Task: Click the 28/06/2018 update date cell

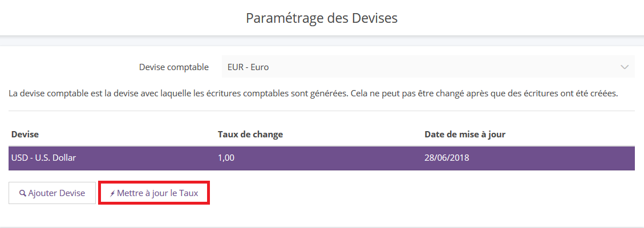Action: pos(447,157)
